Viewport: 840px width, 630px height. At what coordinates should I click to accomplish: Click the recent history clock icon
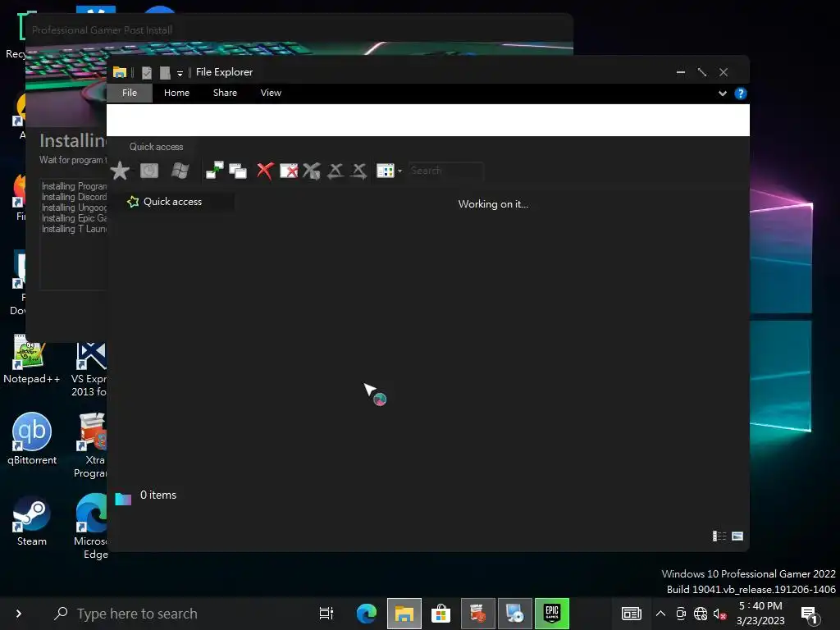(149, 171)
